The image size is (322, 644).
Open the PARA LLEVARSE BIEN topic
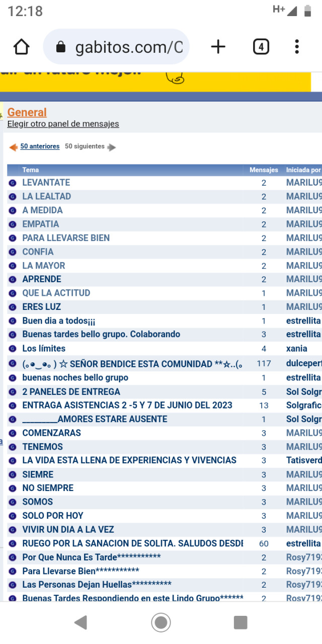[66, 238]
